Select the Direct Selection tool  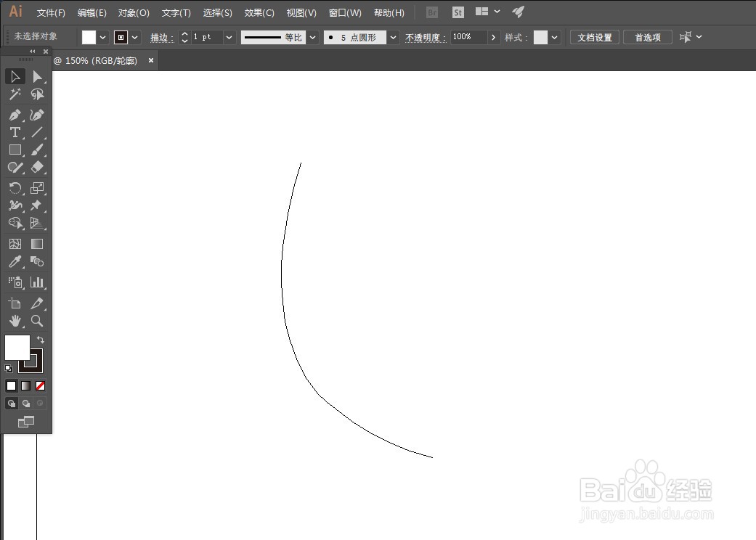37,77
